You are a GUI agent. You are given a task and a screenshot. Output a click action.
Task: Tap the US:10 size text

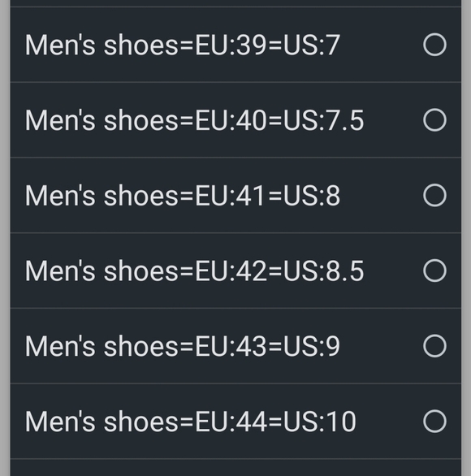(x=320, y=422)
